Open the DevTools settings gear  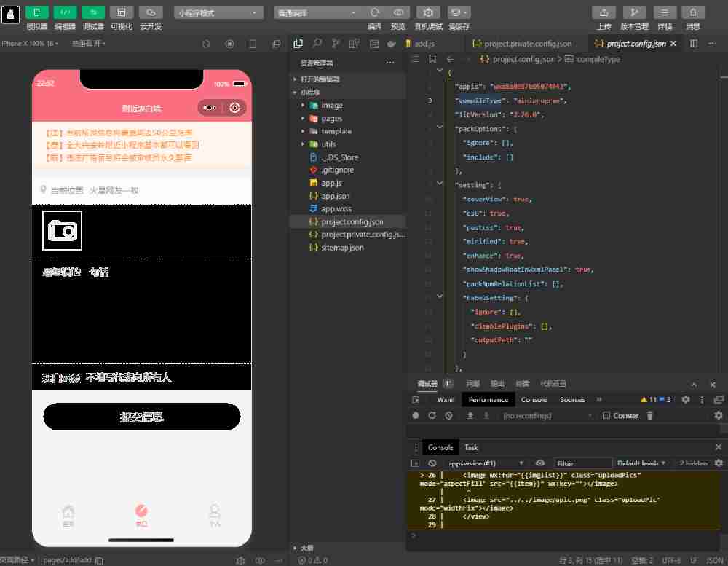pyautogui.click(x=685, y=400)
